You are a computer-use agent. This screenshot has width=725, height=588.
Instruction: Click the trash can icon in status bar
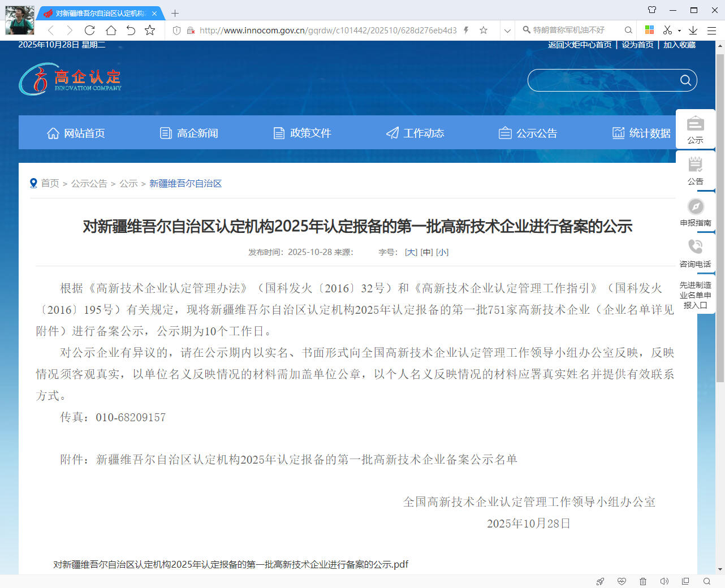click(643, 581)
